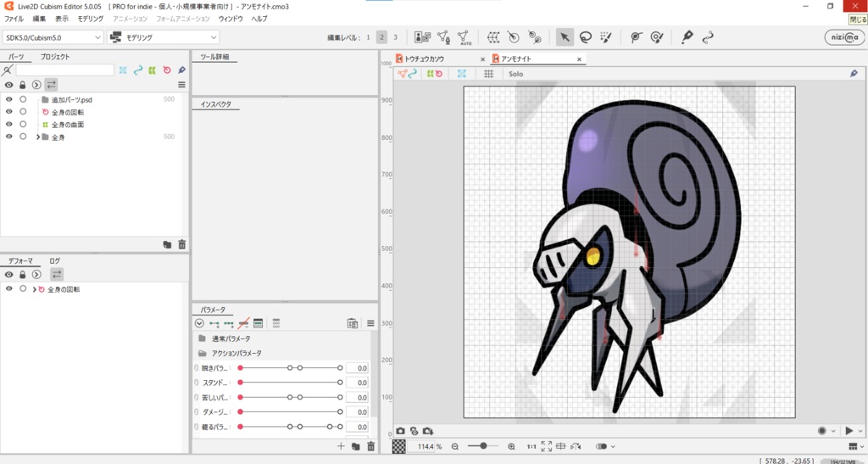Screen dimensions: 868x464
Task: Select the deform path edit tool
Action: 708,37
